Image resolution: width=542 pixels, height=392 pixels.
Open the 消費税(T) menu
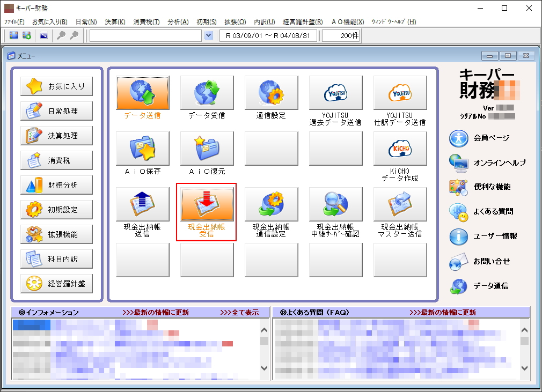click(x=147, y=22)
